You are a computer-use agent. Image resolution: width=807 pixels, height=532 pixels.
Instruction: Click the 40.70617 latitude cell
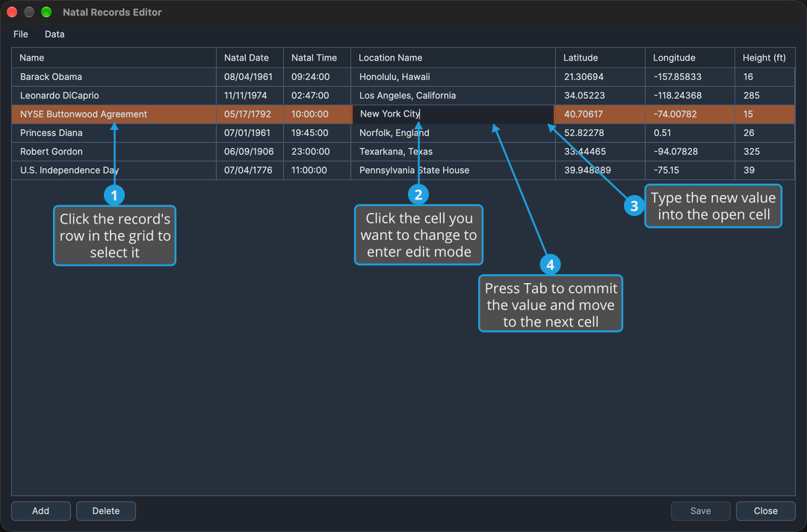pyautogui.click(x=600, y=114)
